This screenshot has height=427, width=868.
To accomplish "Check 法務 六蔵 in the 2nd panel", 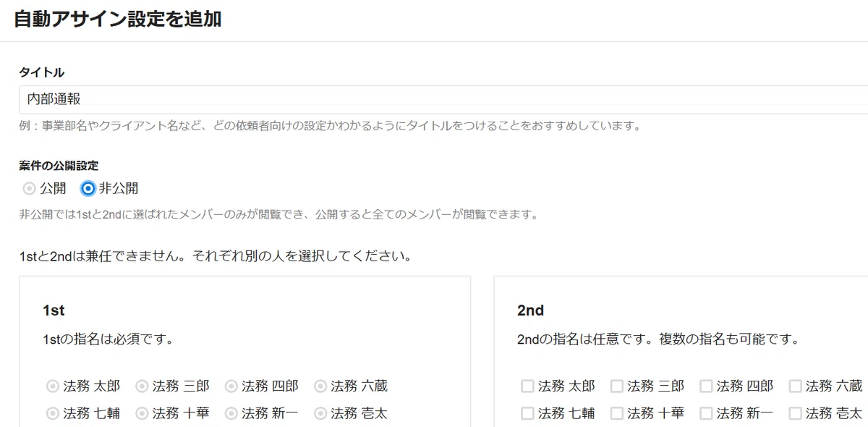I will (x=795, y=386).
